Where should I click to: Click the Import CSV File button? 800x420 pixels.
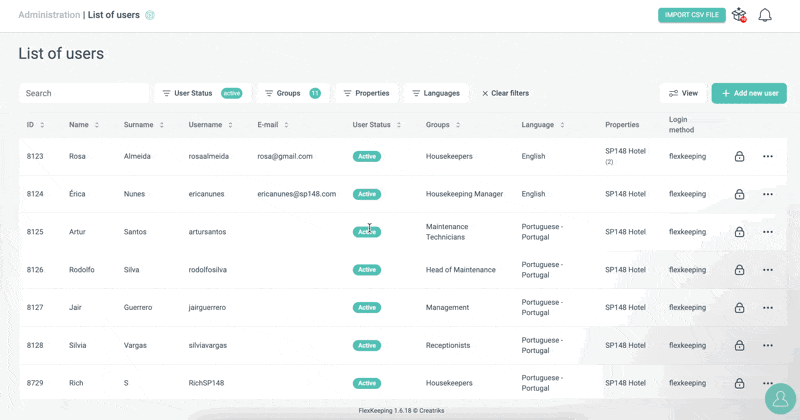pos(691,15)
